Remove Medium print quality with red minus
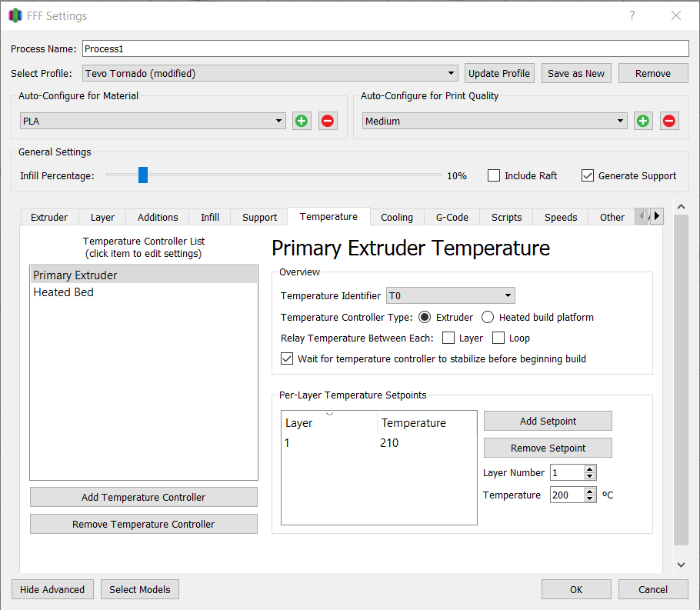 (669, 121)
